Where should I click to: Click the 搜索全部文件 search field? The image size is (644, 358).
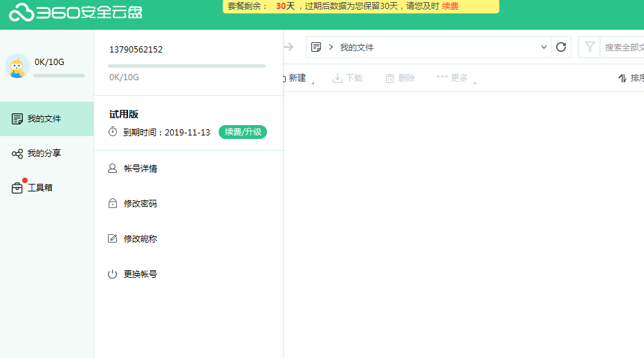(623, 48)
